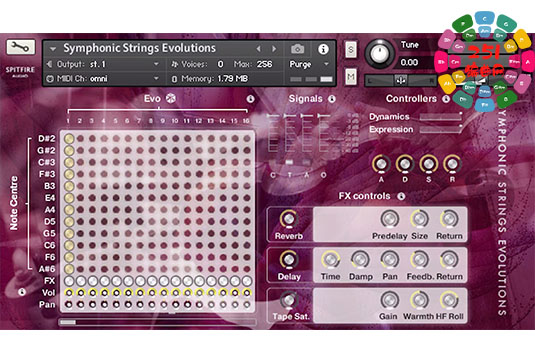Click the Reverb Size knob
The image size is (535, 363).
coord(420,219)
